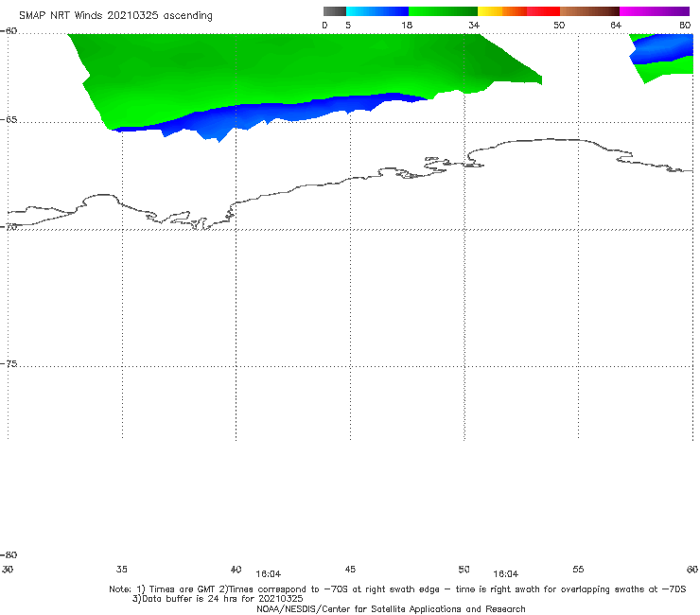The width and height of the screenshot is (700, 615).
Task: Click the '60' longitude axis label
Action: coord(692,570)
